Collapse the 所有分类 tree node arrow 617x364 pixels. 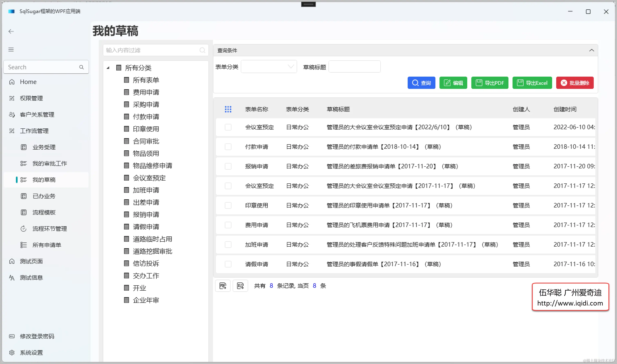point(108,68)
